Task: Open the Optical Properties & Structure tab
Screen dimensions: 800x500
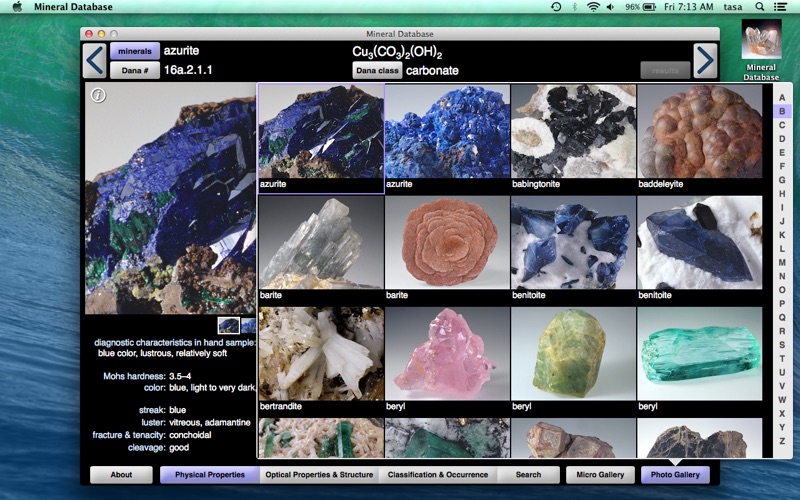Action: (319, 475)
